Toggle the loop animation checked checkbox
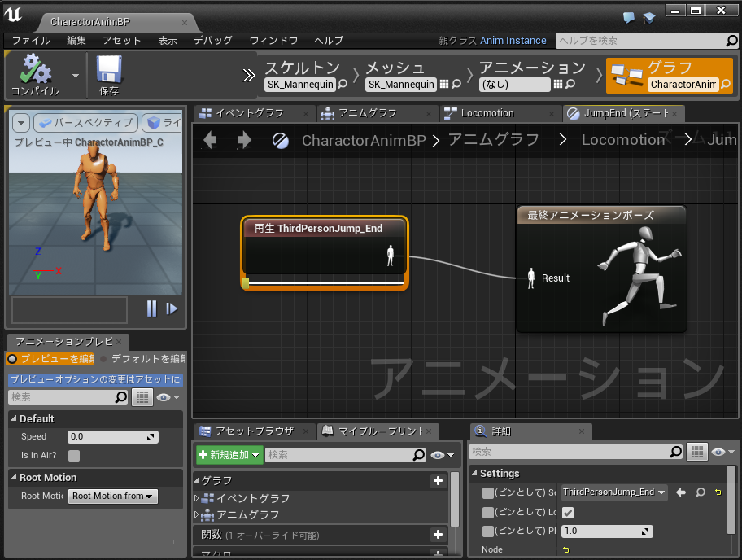The height and width of the screenshot is (560, 742). 568,512
